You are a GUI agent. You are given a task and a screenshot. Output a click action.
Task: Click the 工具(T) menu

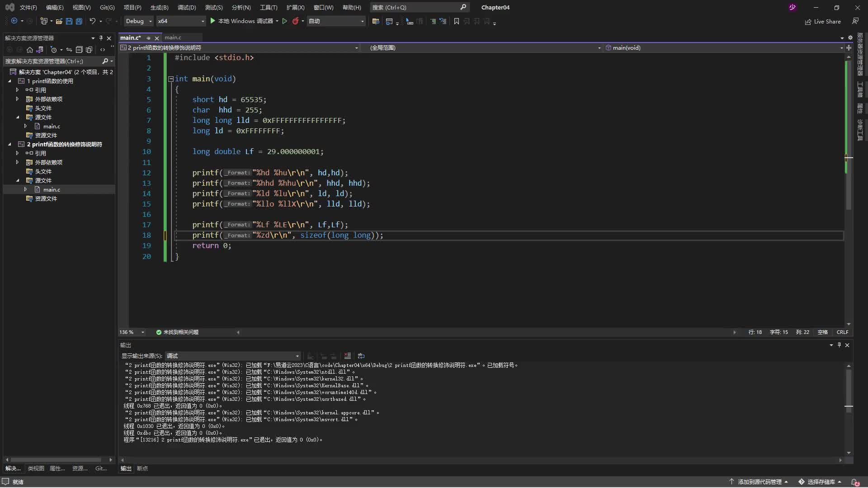[x=269, y=7]
